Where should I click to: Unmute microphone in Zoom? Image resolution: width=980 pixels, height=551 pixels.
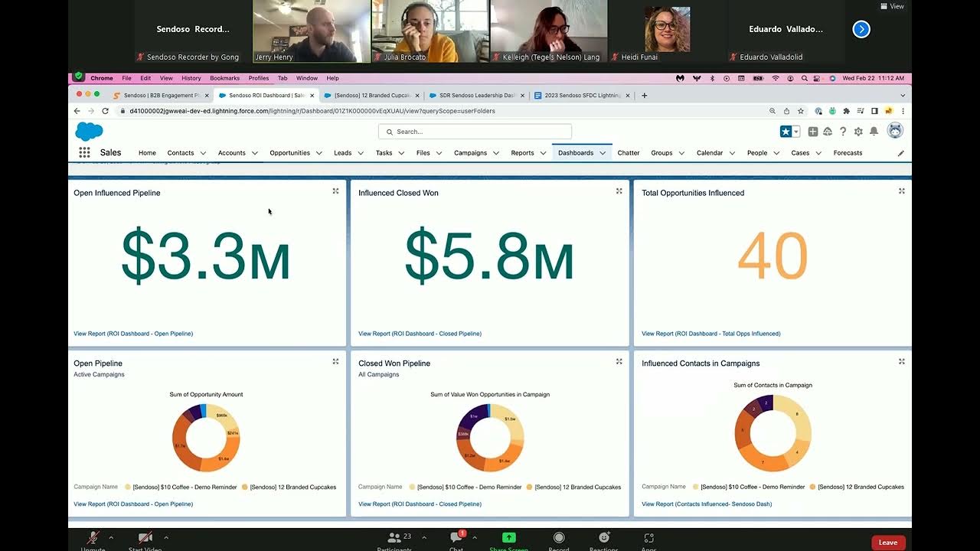93,541
